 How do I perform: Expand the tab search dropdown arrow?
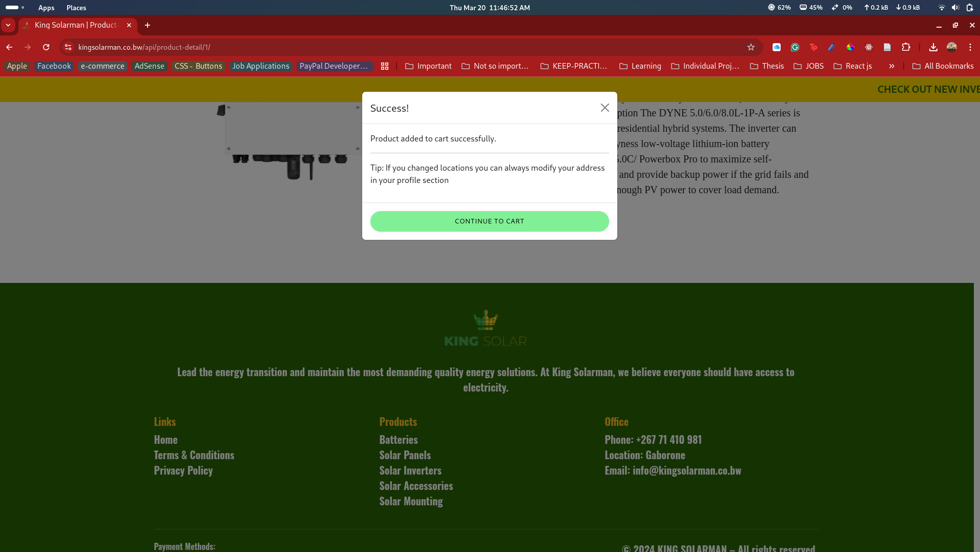(8, 25)
